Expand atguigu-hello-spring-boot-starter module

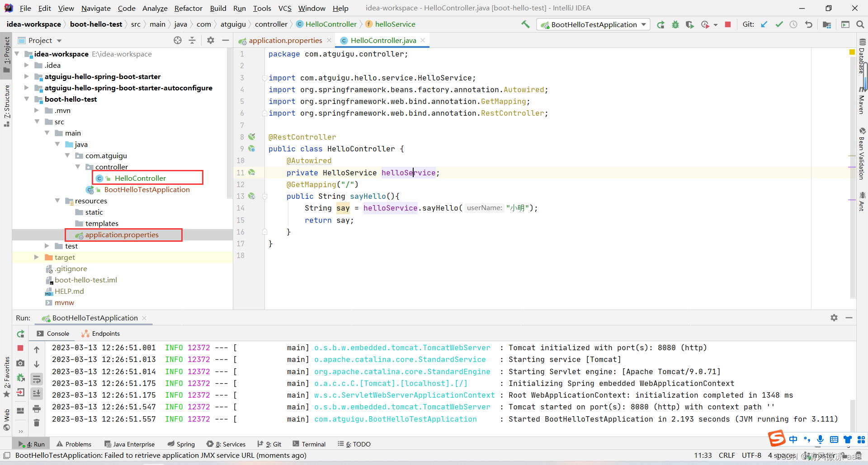coord(27,76)
